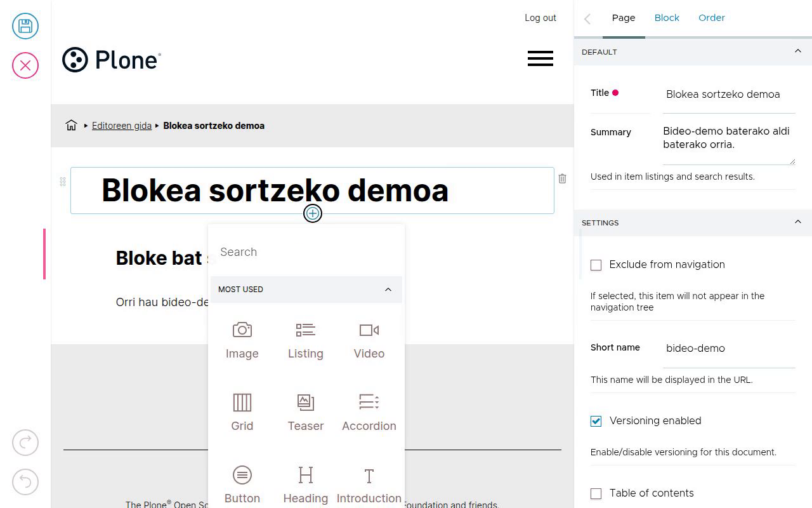The width and height of the screenshot is (812, 508).
Task: Insert a Heading block
Action: (x=306, y=485)
